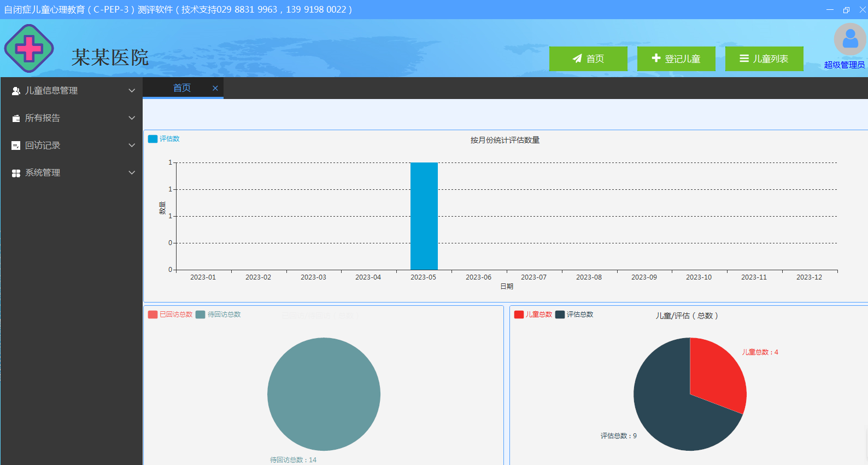This screenshot has width=868, height=465.
Task: Expand the 所有报告 menu chevron
Action: 132,118
